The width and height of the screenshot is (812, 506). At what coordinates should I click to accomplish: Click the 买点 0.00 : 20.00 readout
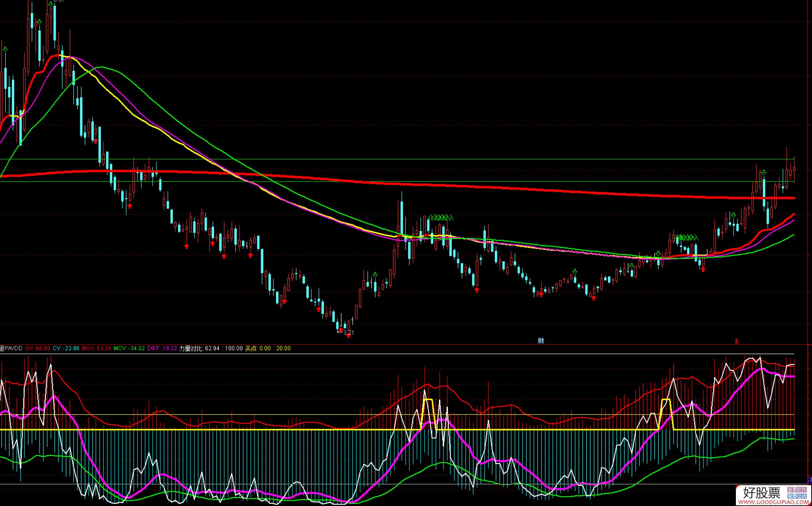[268, 348]
